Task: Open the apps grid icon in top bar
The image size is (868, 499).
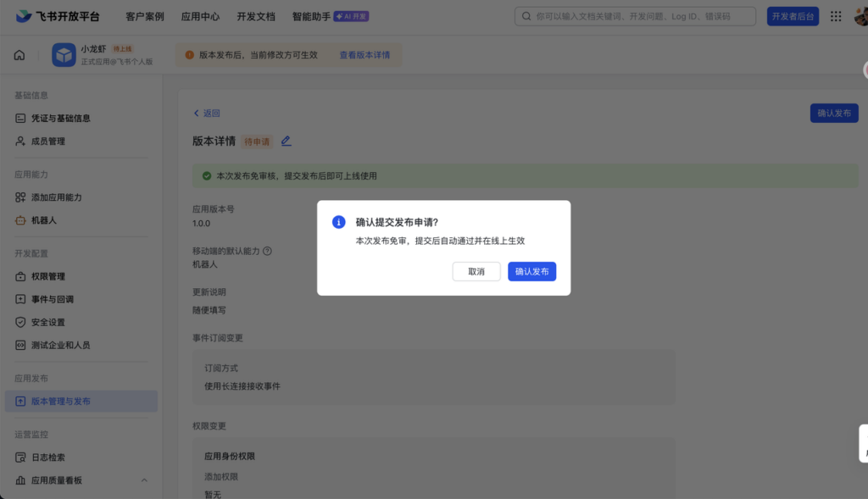Action: [836, 16]
